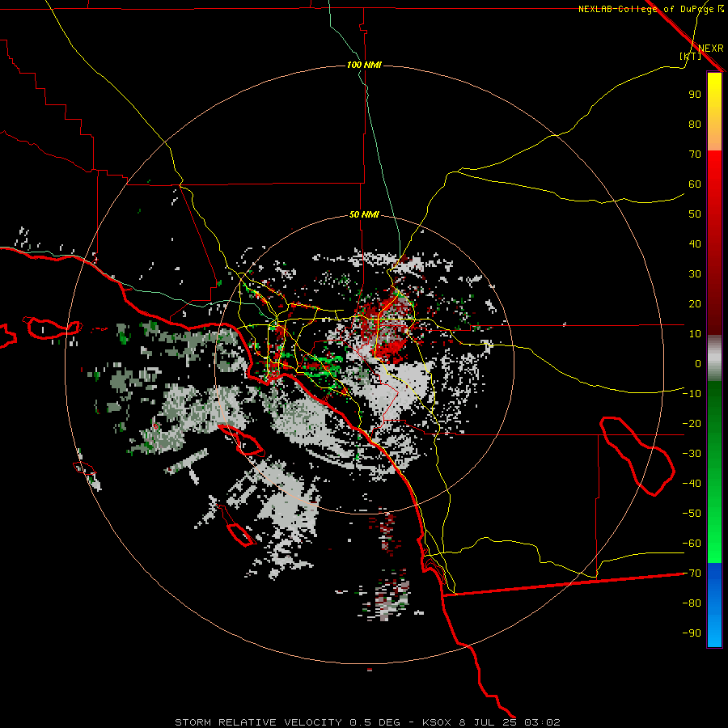Click the -70 value on velocity scale

[692, 574]
